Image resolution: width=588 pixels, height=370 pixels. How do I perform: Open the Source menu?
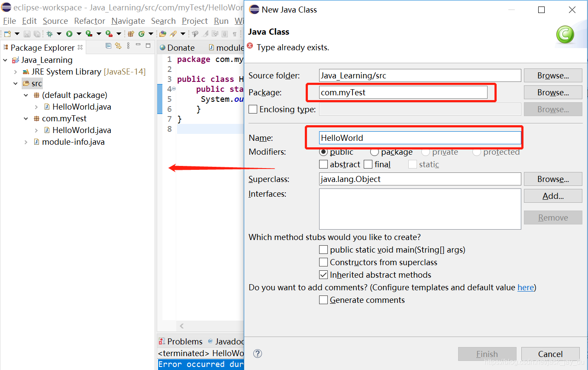tap(55, 21)
